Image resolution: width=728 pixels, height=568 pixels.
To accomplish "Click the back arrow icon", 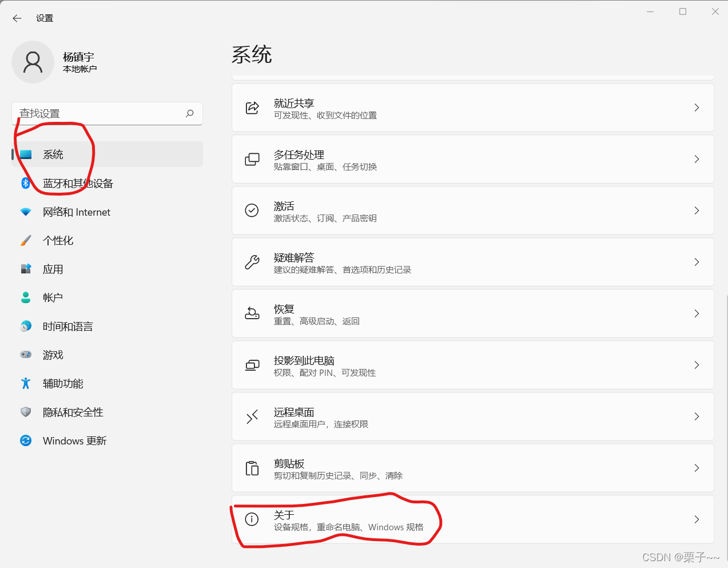I will 17,18.
